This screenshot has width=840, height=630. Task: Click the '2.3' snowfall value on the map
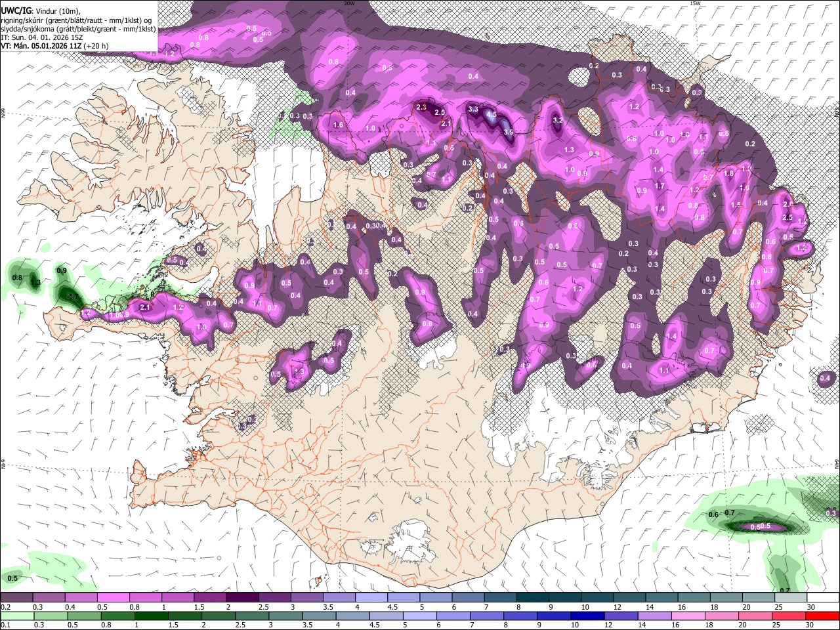[x=422, y=106]
